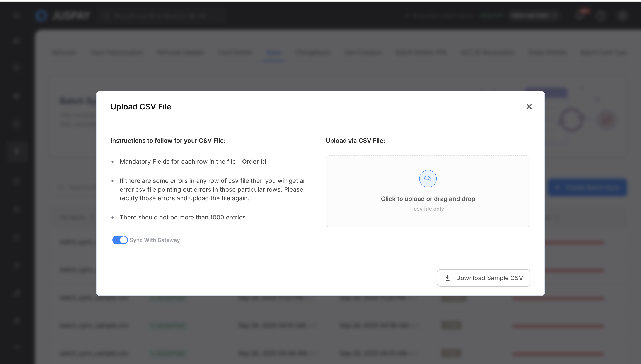Screen dimensions: 641x364
Task: Click the ".csv file only" hint in the drop zone
Action: click(428, 209)
